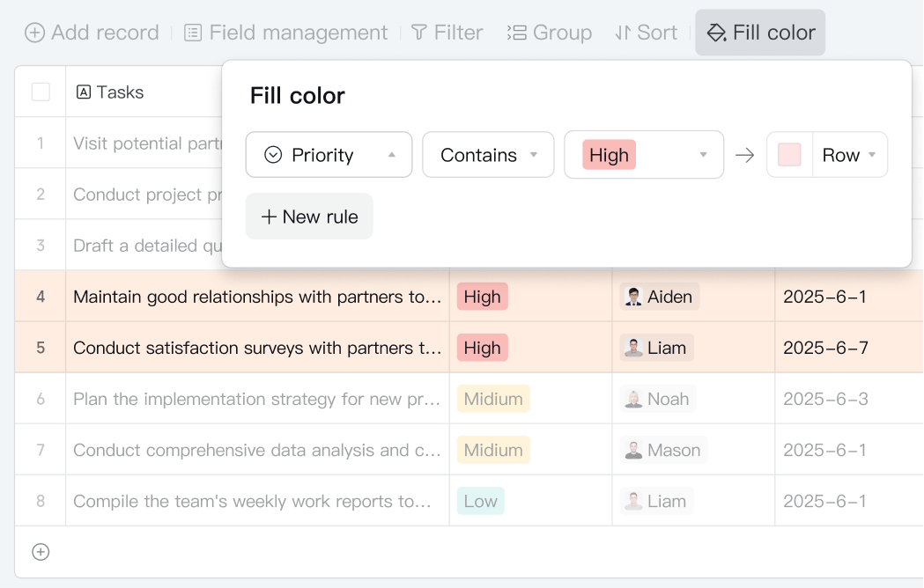Viewport: 924px width, 588px height.
Task: Click the Filter funnel icon
Action: [419, 33]
